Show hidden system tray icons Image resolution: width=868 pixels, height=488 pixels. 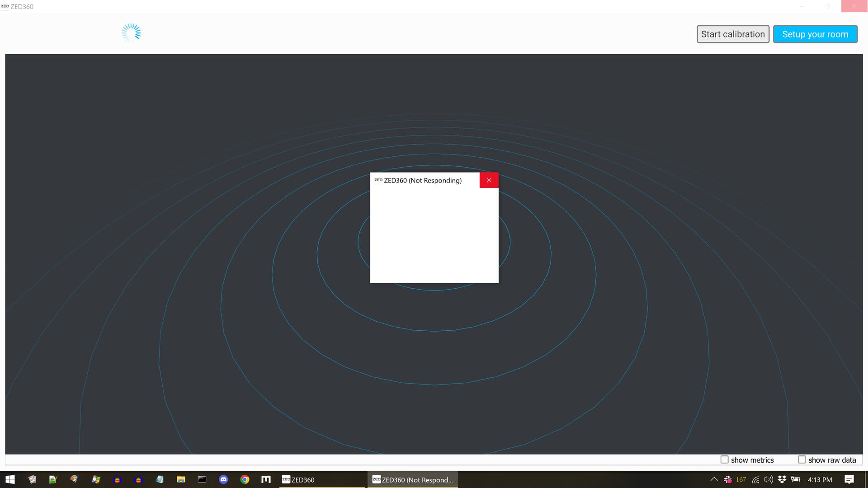pyautogui.click(x=714, y=479)
